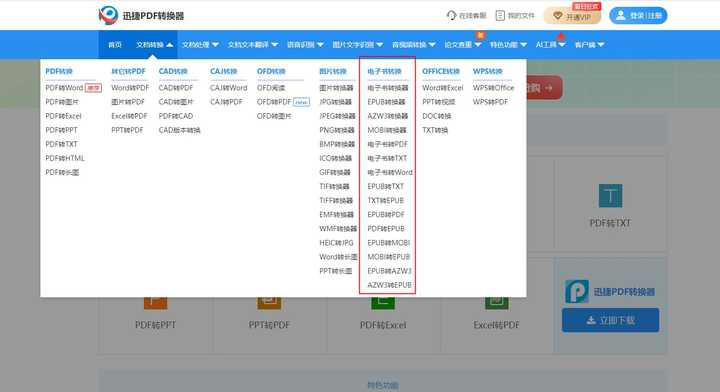Go to the 首页 home tab

tap(115, 45)
